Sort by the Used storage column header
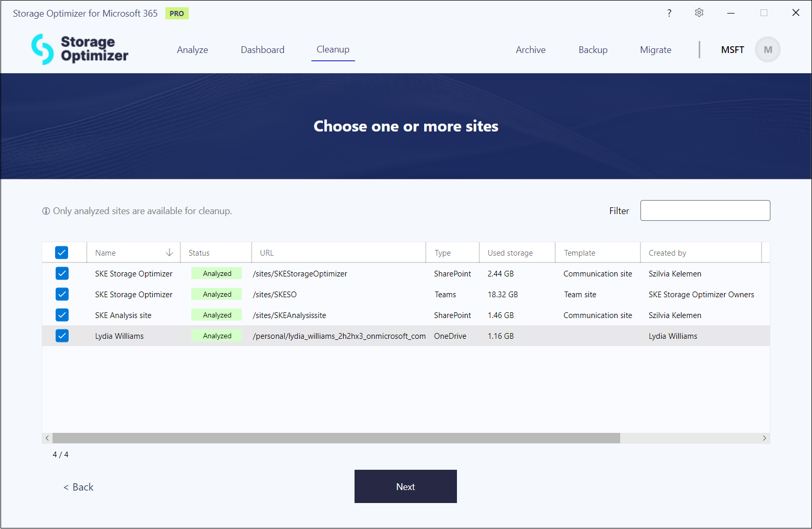The image size is (812, 529). tap(510, 253)
